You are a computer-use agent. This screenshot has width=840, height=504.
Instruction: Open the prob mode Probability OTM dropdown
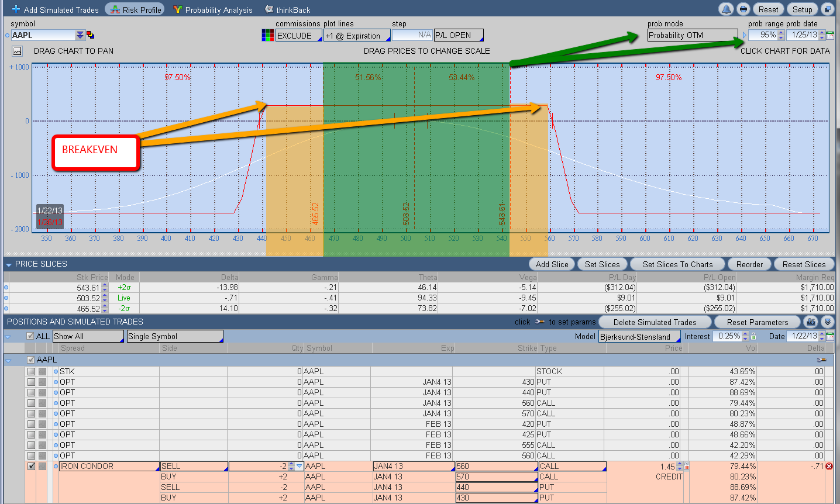(x=692, y=36)
